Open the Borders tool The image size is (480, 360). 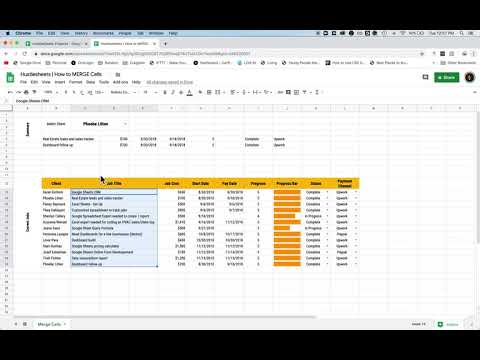(x=209, y=92)
